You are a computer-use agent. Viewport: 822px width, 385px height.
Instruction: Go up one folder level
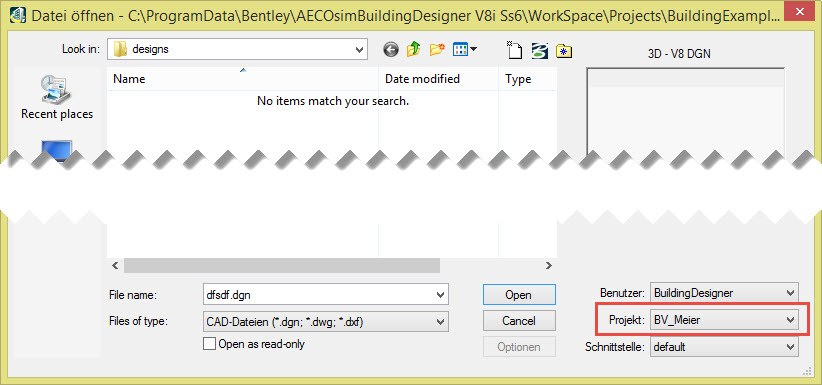414,50
